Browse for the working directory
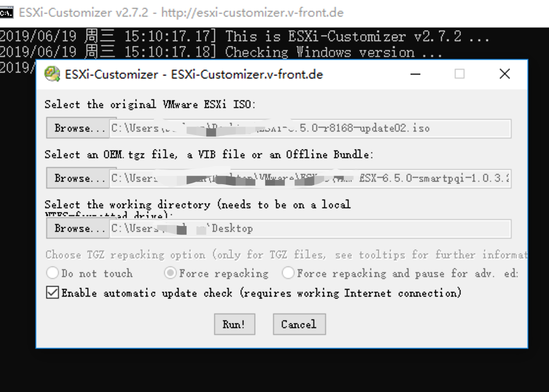Viewport: 549px width, 392px height. [x=78, y=228]
